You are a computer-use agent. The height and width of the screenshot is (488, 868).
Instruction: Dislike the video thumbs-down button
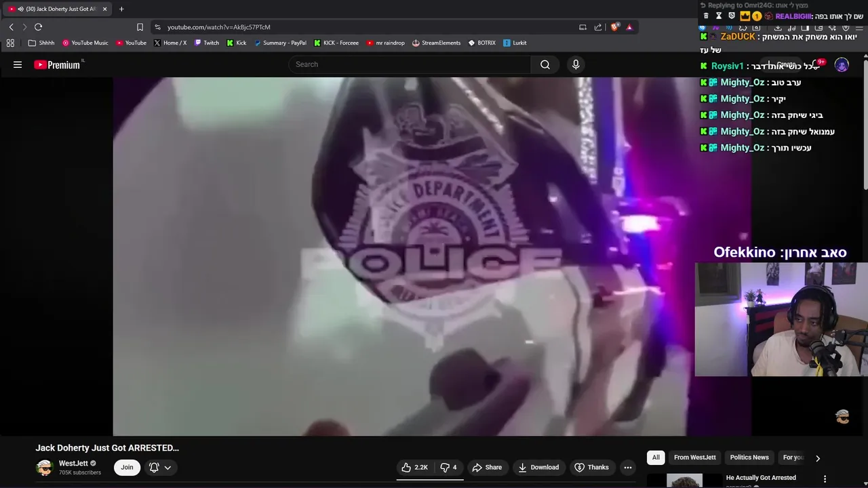(x=449, y=467)
